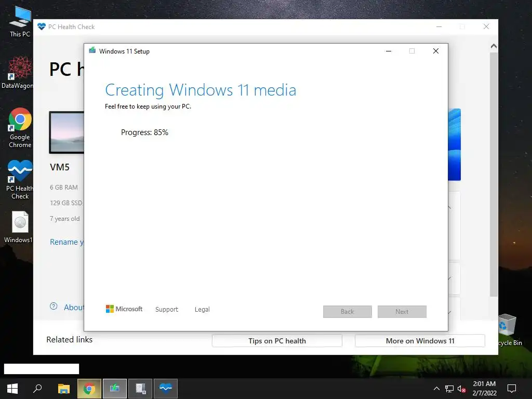Viewport: 532px width, 399px height.
Task: Click the PC Health Check title bar heart icon
Action: pos(42,26)
